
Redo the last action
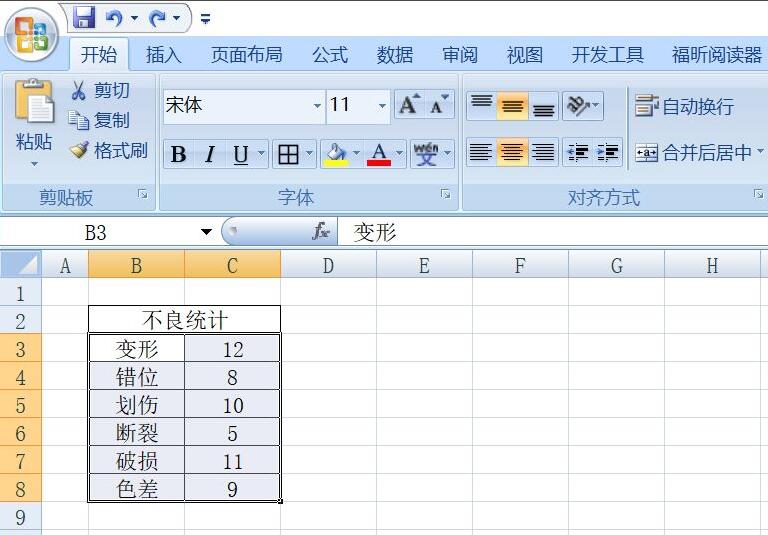click(157, 19)
